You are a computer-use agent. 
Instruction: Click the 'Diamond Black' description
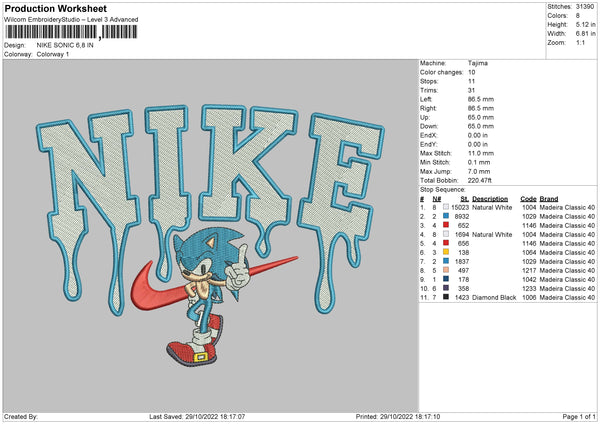tap(494, 297)
